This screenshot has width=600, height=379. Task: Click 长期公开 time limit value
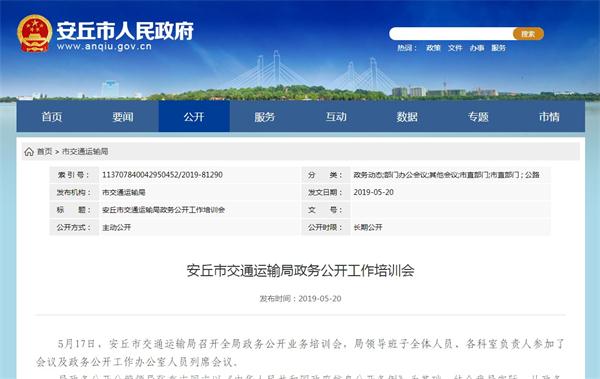[368, 227]
